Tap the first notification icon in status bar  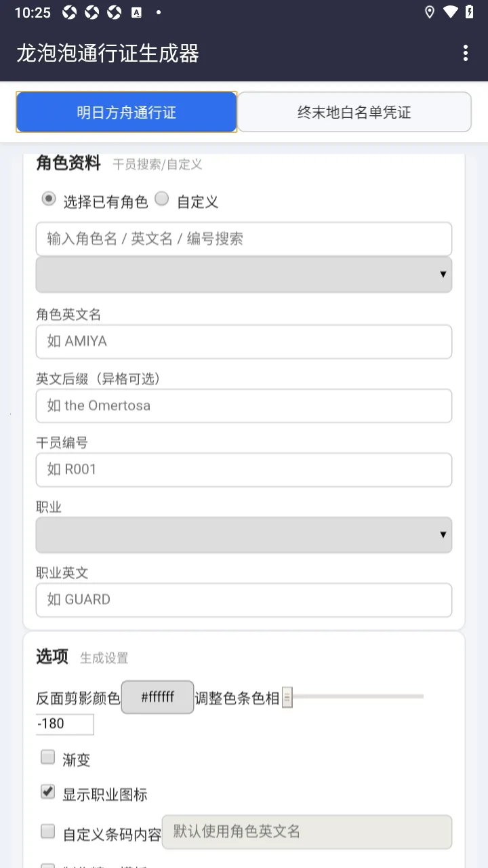69,12
